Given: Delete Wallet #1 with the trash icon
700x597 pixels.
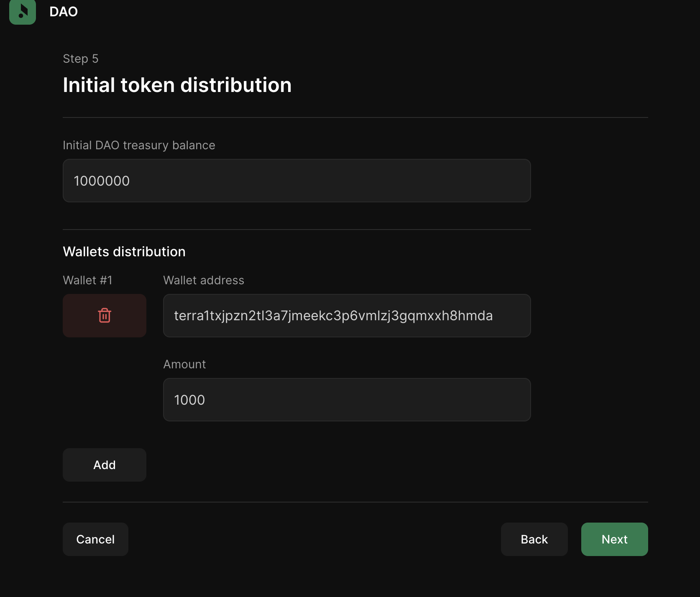Looking at the screenshot, I should click(105, 316).
